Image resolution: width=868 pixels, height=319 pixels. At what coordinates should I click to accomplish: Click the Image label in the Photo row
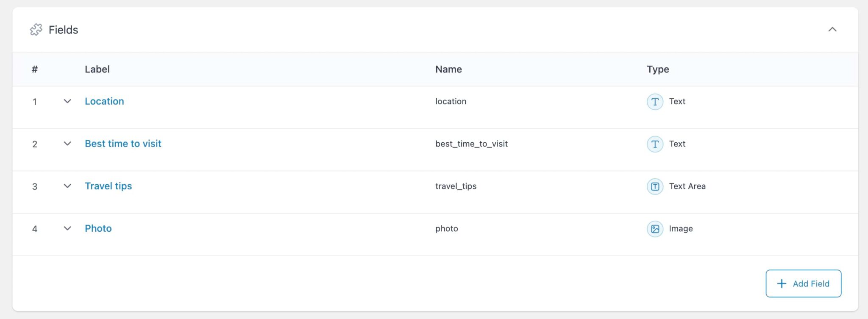click(680, 228)
